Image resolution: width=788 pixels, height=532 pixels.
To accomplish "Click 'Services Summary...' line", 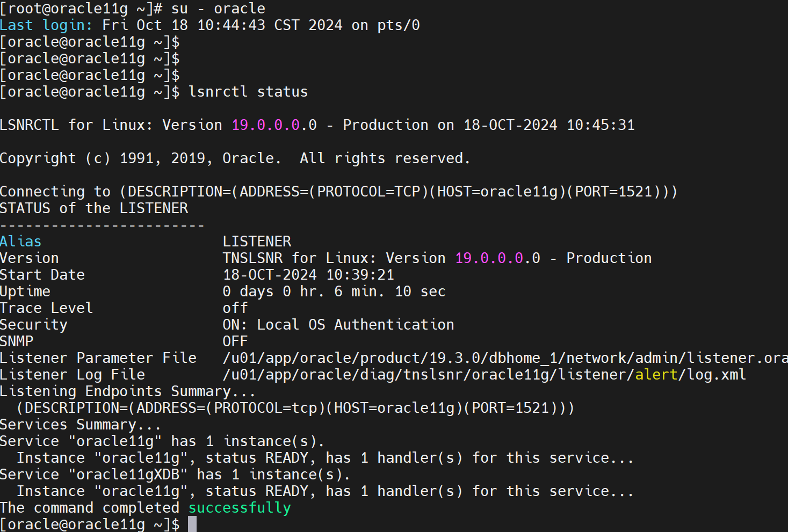I will (81, 425).
